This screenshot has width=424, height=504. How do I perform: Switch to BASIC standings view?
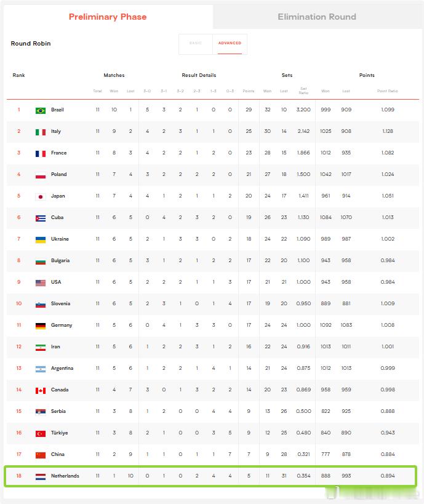point(196,44)
